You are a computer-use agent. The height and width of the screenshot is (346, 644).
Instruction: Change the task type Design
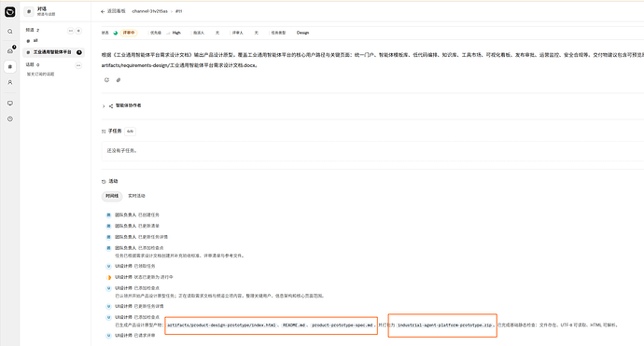click(302, 33)
